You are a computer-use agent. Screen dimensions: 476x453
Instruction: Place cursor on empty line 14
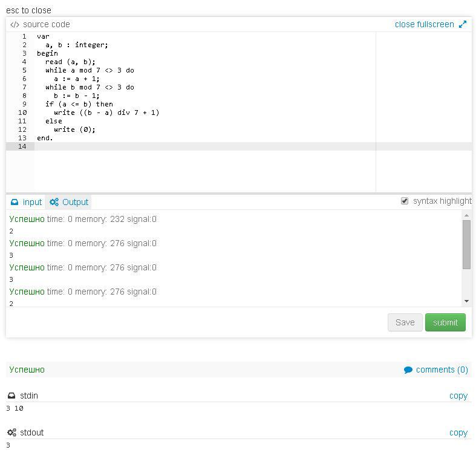[x=181, y=146]
